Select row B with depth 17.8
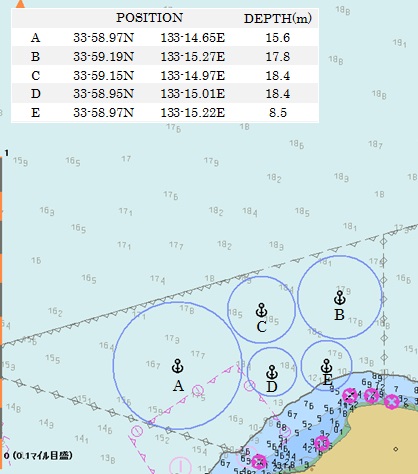The width and height of the screenshot is (418, 474). point(165,56)
